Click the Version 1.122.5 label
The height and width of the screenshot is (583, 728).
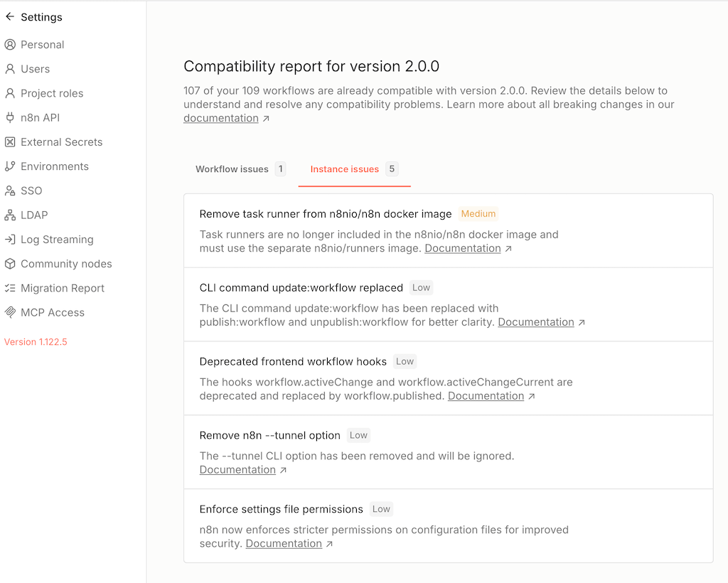coord(36,342)
